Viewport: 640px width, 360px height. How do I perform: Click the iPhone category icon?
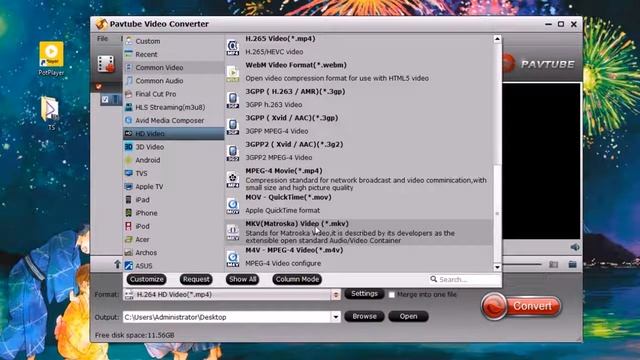(129, 213)
